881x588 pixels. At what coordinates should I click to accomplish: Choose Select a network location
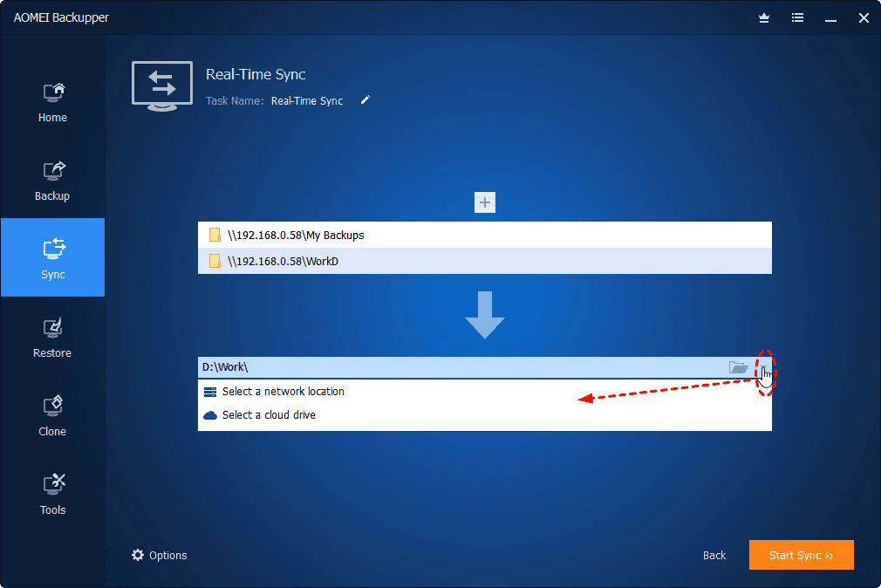tap(283, 392)
